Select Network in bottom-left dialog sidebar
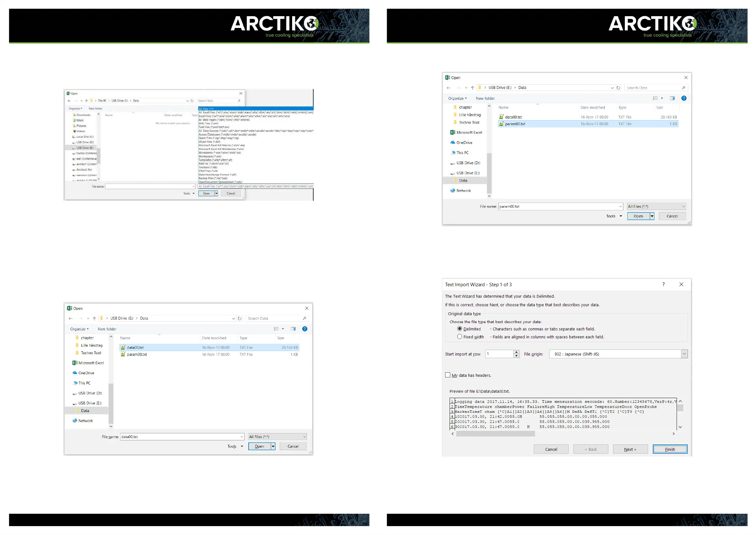Viewport: 756px width, 535px height. coord(85,421)
